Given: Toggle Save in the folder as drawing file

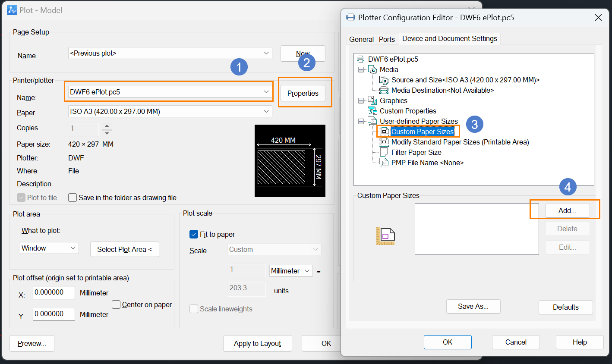Looking at the screenshot, I should (73, 198).
